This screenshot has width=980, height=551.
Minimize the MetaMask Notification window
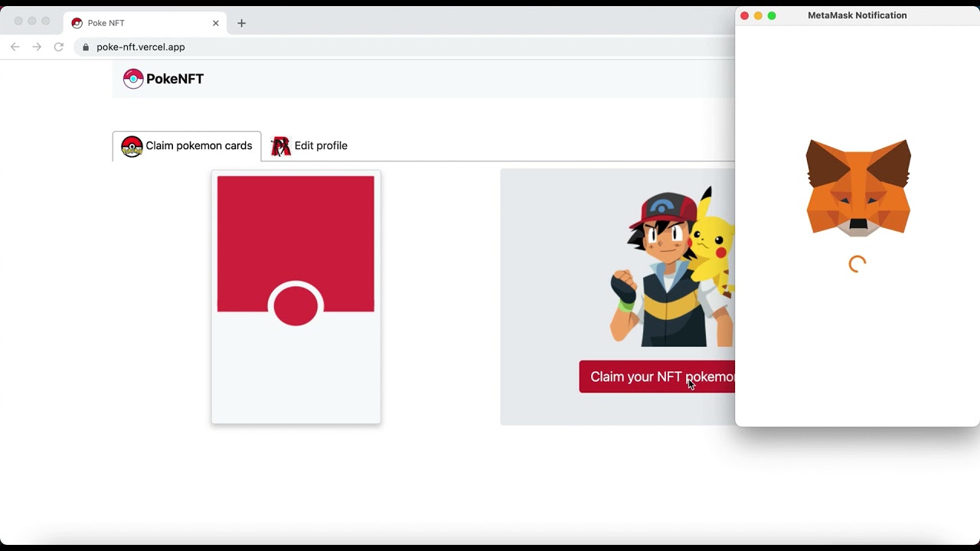pyautogui.click(x=758, y=15)
